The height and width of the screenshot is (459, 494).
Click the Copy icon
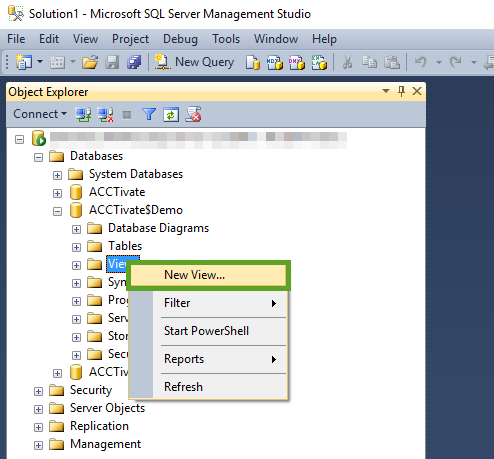click(369, 62)
